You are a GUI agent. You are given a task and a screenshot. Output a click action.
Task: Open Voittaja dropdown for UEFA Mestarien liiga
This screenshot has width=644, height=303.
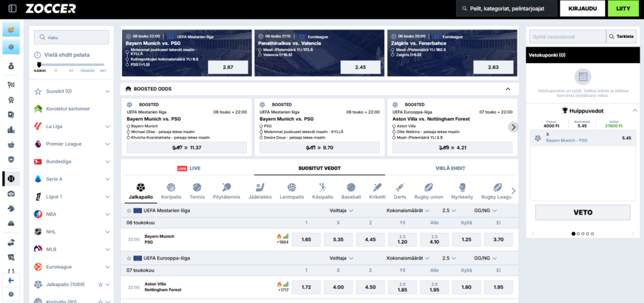pos(341,210)
